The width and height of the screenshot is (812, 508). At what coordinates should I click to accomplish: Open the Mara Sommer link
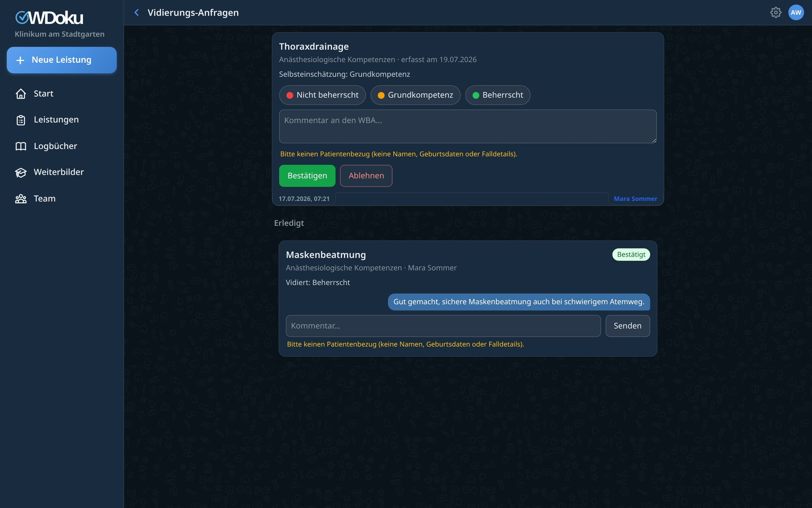click(x=635, y=199)
